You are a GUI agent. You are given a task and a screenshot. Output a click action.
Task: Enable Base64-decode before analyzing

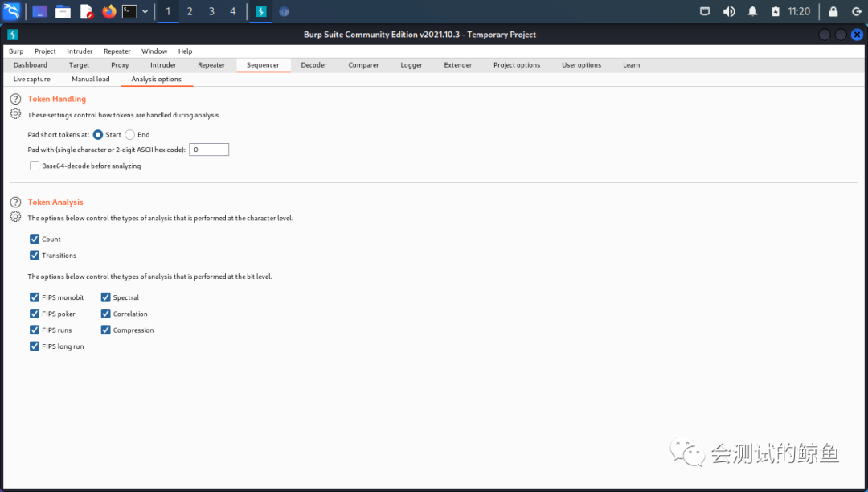point(35,166)
